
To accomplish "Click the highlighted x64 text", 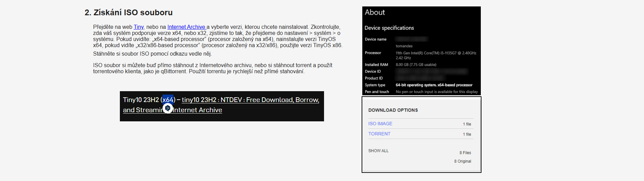I will pyautogui.click(x=168, y=100).
